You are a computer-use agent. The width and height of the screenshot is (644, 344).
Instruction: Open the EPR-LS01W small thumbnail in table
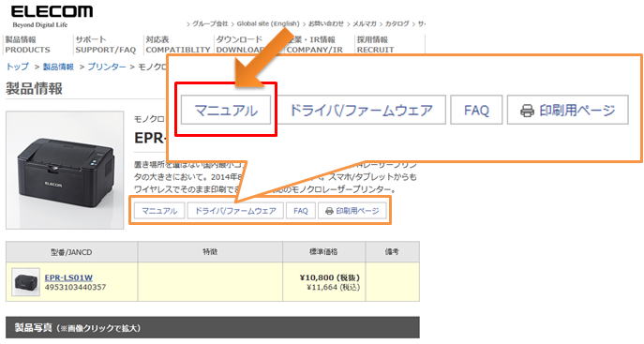tap(25, 281)
